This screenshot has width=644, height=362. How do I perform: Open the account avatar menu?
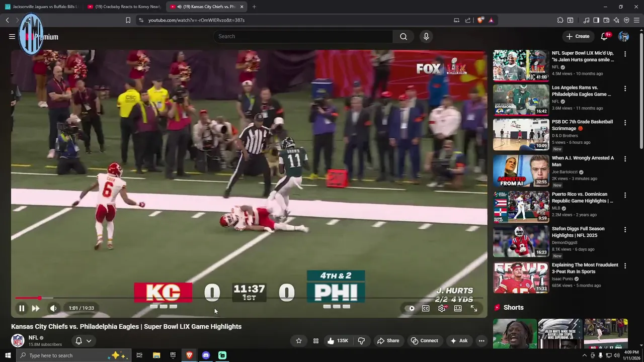pyautogui.click(x=623, y=36)
